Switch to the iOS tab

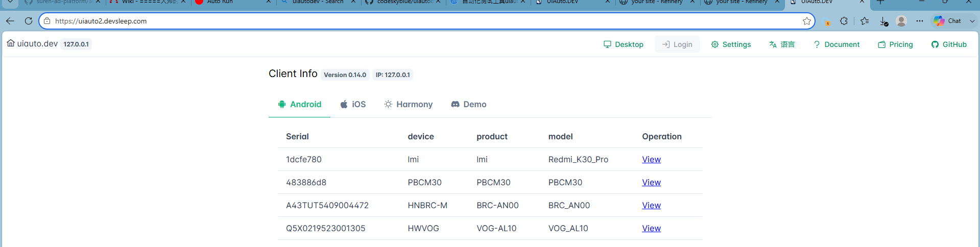pyautogui.click(x=353, y=104)
